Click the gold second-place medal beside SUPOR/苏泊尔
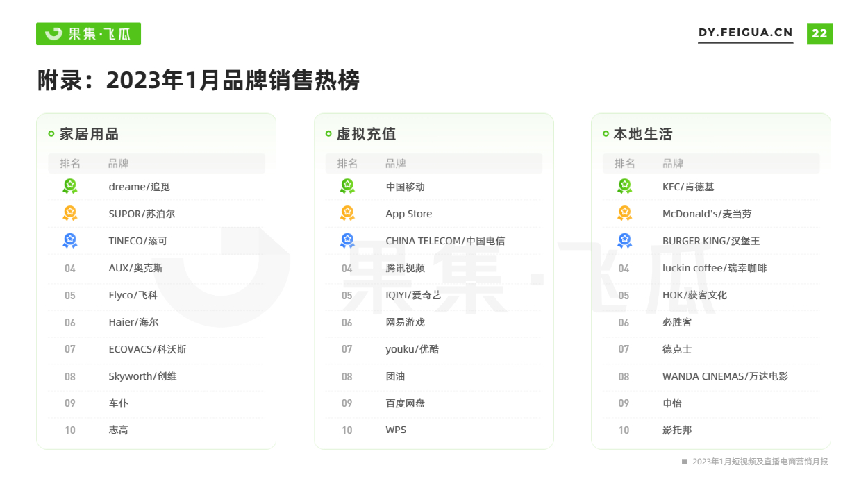Viewport: 868px width, 488px height. 70,213
